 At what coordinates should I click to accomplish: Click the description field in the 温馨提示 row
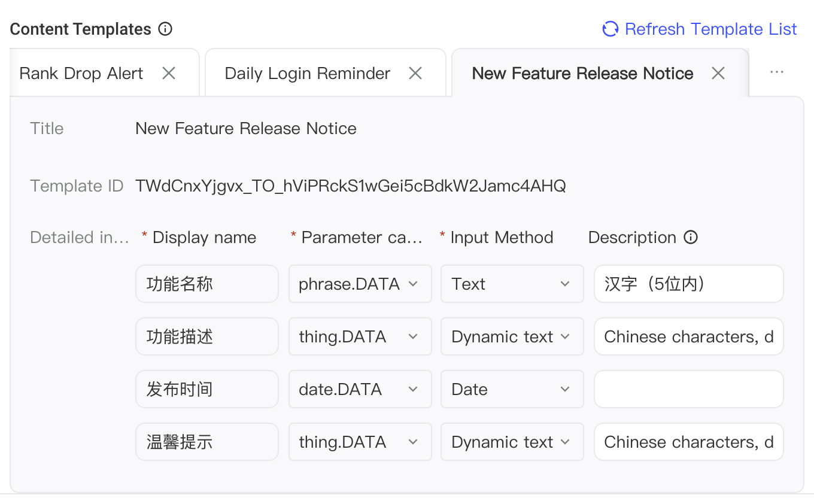coord(689,442)
